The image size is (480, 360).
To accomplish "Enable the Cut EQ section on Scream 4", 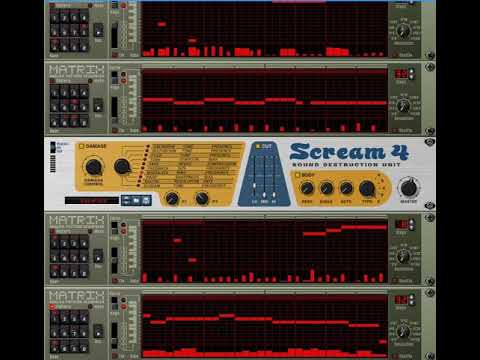I will pos(258,146).
